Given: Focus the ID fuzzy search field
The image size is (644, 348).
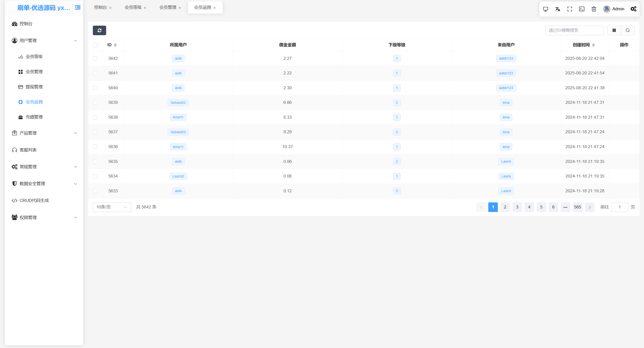Looking at the screenshot, I should click(574, 30).
